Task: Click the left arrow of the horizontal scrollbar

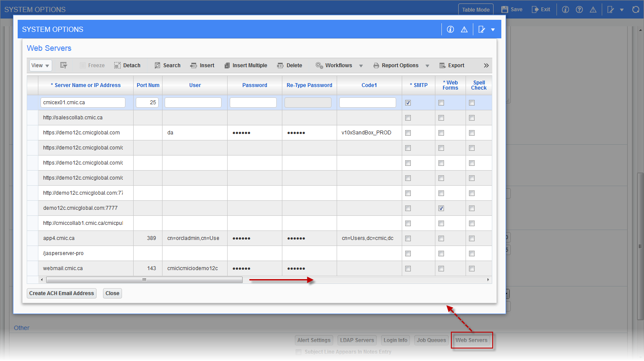Action: (x=42, y=280)
